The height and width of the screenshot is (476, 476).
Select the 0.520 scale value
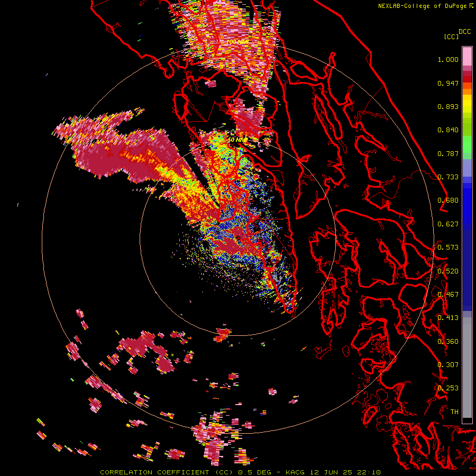(x=448, y=271)
